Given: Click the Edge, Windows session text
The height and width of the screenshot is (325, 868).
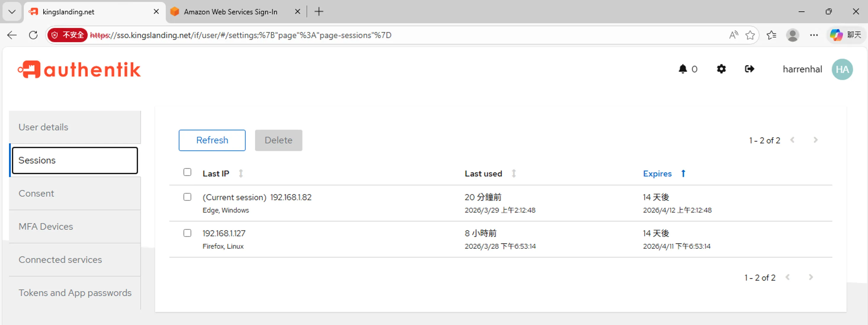Looking at the screenshot, I should point(226,210).
